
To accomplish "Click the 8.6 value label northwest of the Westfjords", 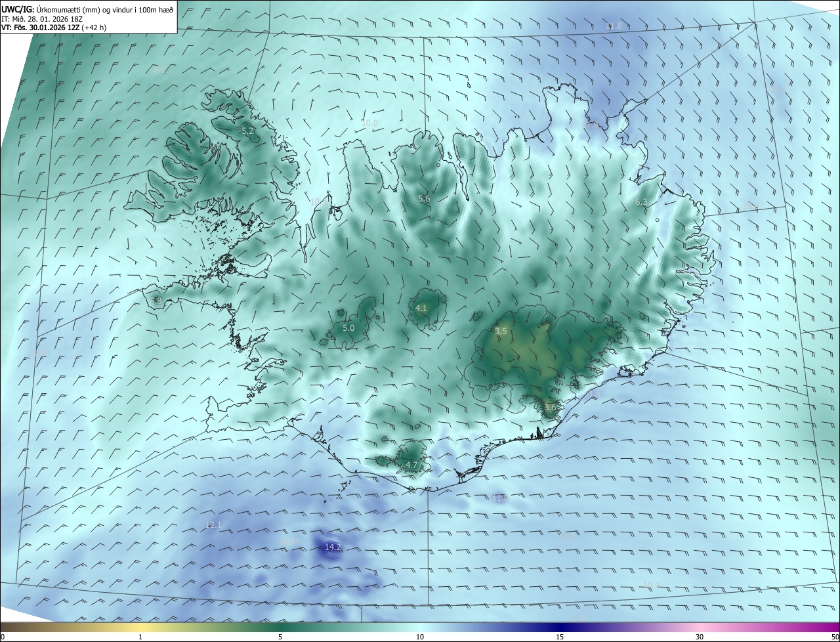I will coord(159,70).
